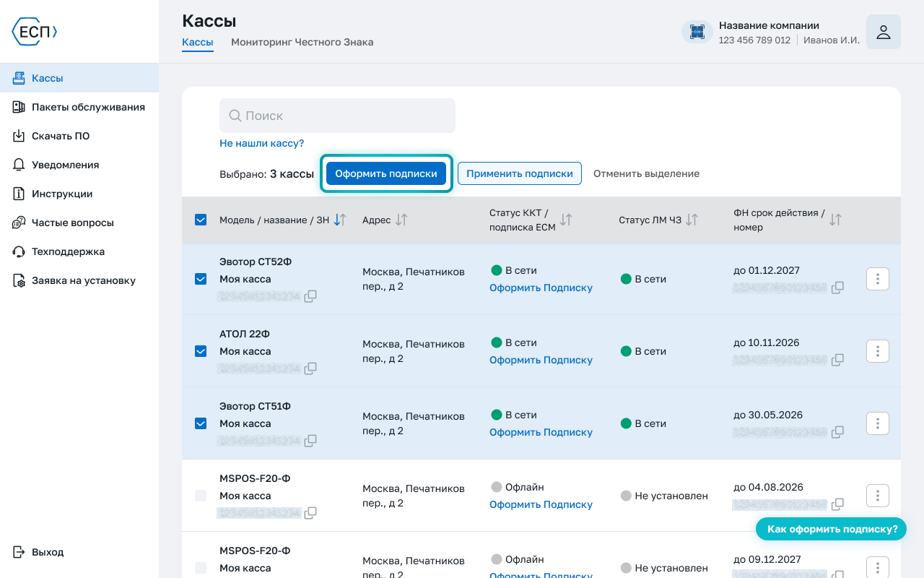Switch to Мониторинг Честного Знака tab
Image resolution: width=924 pixels, height=578 pixels.
point(302,42)
